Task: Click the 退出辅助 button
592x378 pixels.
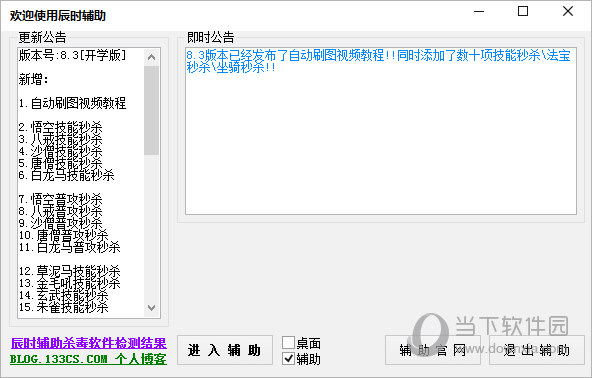Action: [x=536, y=350]
